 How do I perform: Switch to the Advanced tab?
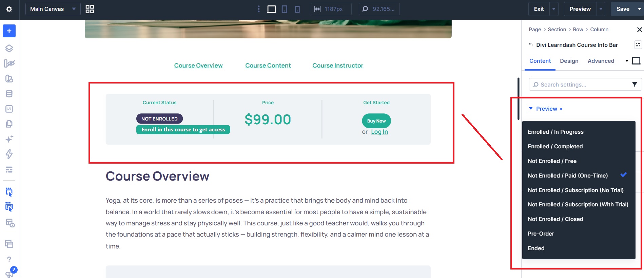[601, 61]
